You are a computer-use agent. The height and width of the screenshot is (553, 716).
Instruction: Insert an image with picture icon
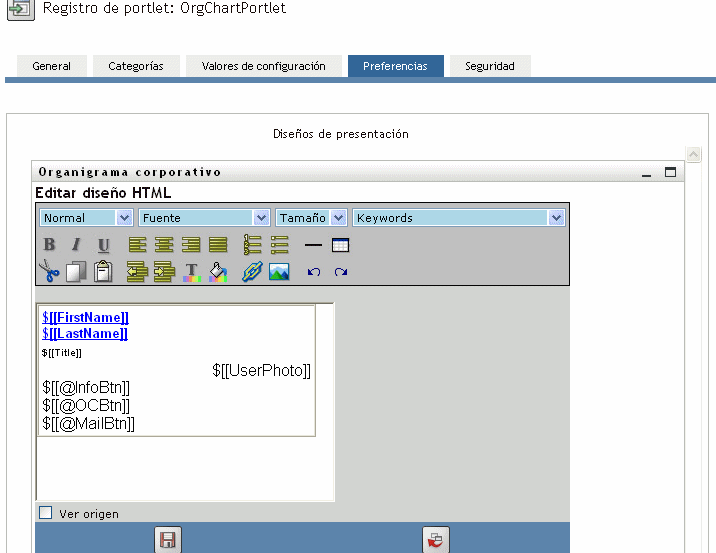tap(279, 272)
